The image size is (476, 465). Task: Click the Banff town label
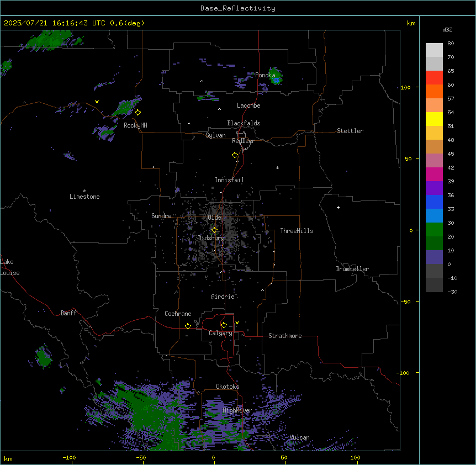pos(68,313)
